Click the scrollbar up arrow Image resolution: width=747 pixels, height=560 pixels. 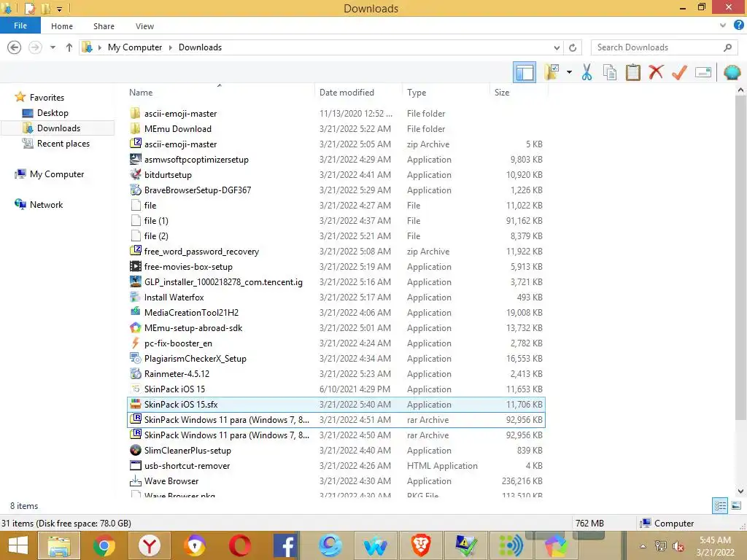click(x=740, y=90)
